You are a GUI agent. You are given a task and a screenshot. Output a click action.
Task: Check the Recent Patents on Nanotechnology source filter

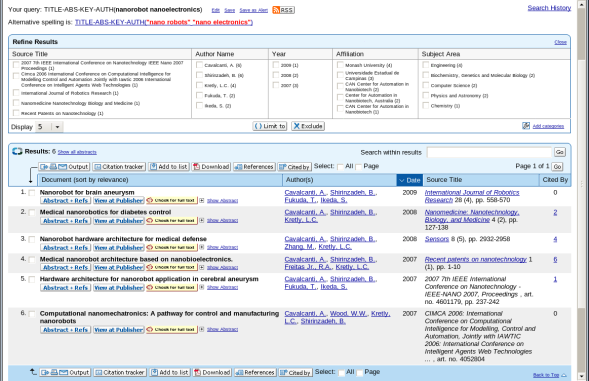16,113
